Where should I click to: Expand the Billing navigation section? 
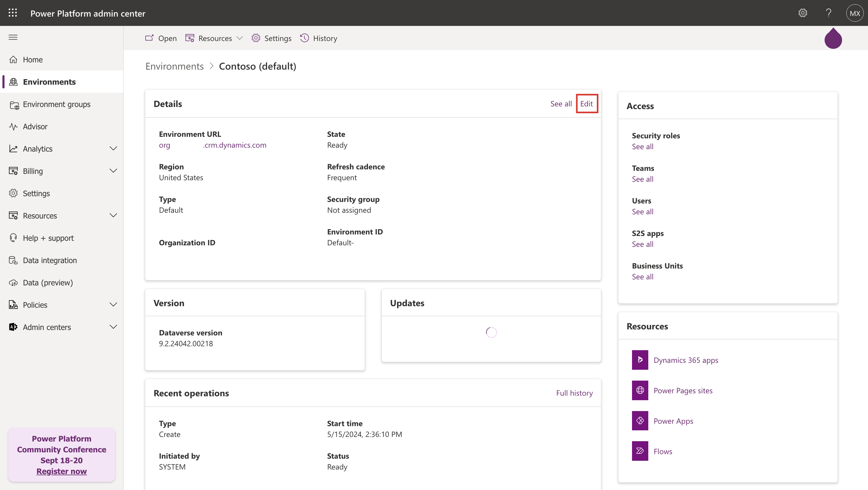coord(113,171)
